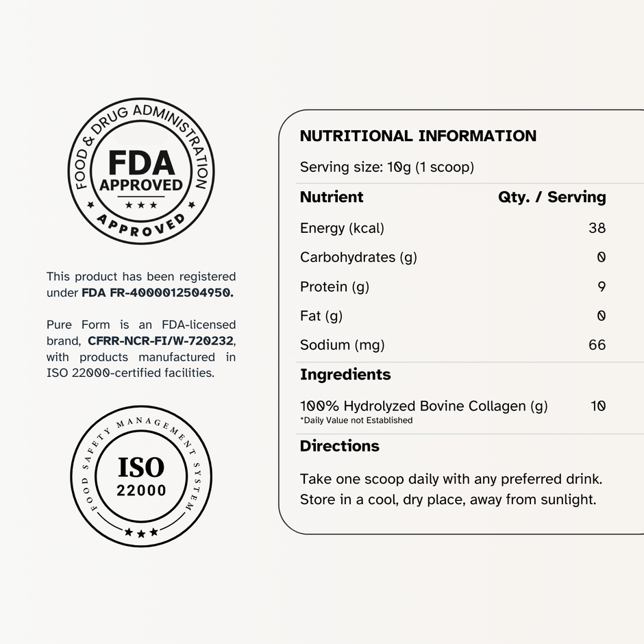Click the Ingredients section heading
The width and height of the screenshot is (644, 644).
click(x=345, y=375)
